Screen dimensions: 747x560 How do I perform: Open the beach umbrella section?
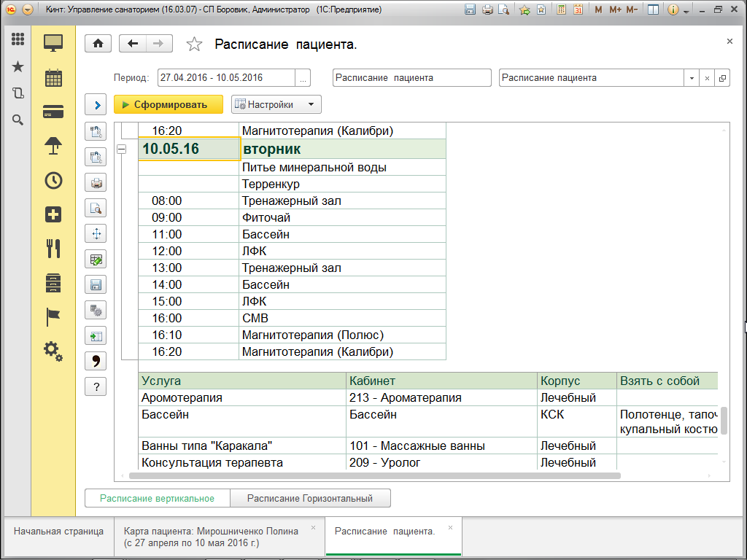53,146
